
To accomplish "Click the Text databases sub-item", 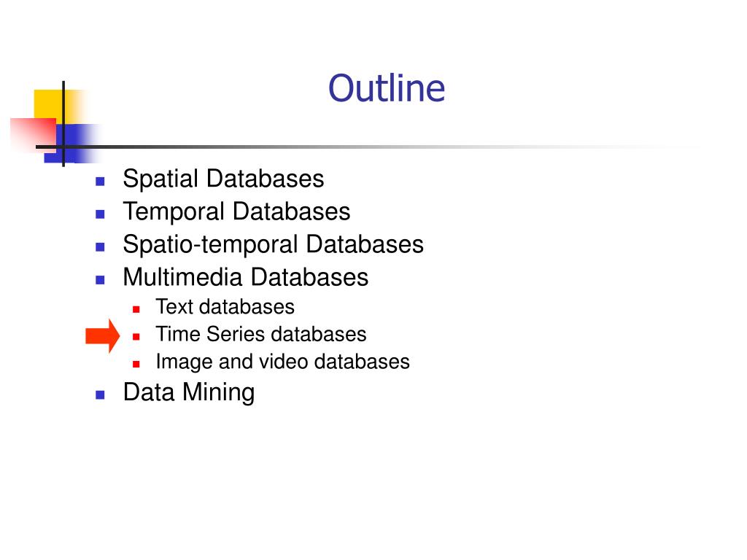I will [x=225, y=307].
